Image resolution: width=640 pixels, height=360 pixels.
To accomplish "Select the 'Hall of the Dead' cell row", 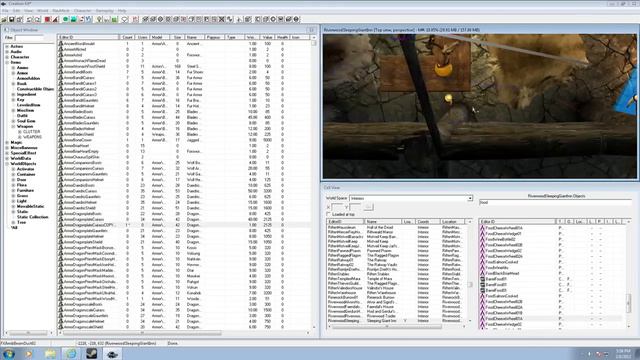I will point(396,227).
